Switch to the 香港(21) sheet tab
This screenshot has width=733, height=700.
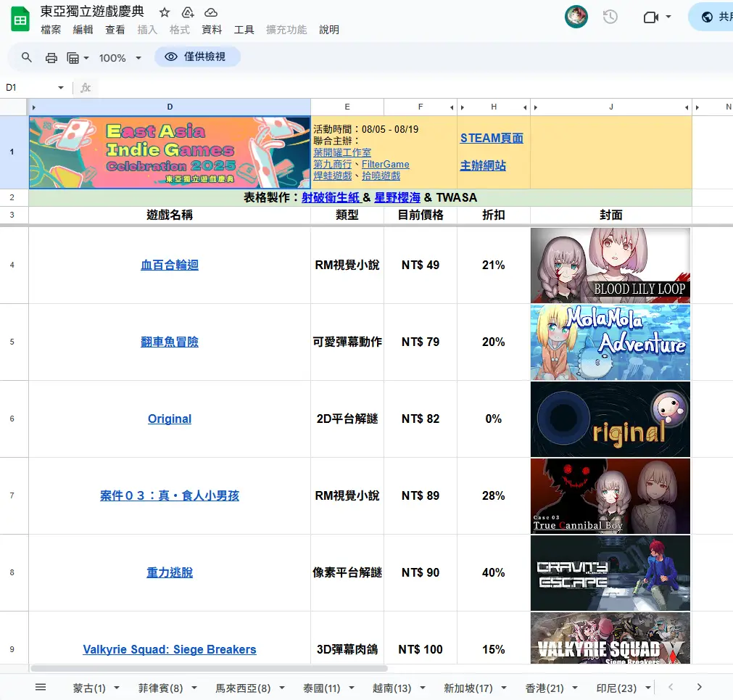tap(544, 688)
